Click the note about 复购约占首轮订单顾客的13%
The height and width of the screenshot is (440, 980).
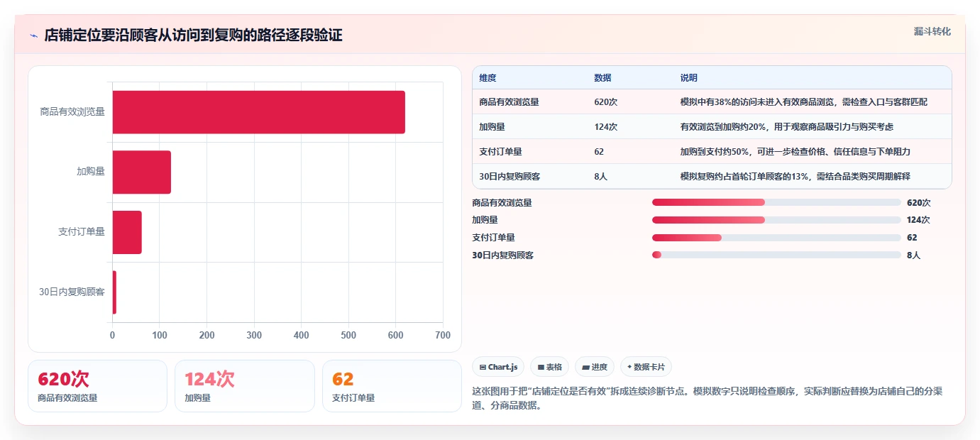click(x=795, y=177)
